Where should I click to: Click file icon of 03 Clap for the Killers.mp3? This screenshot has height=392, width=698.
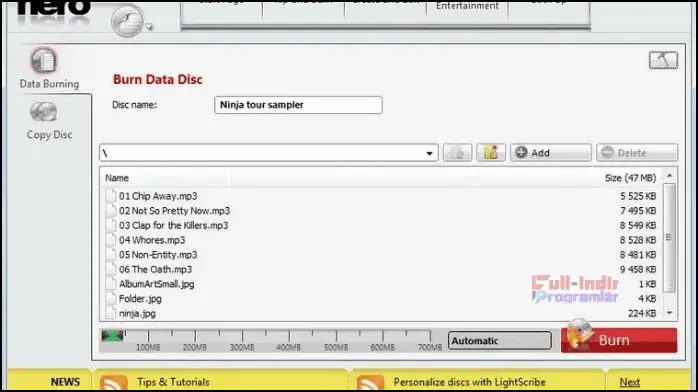(110, 225)
